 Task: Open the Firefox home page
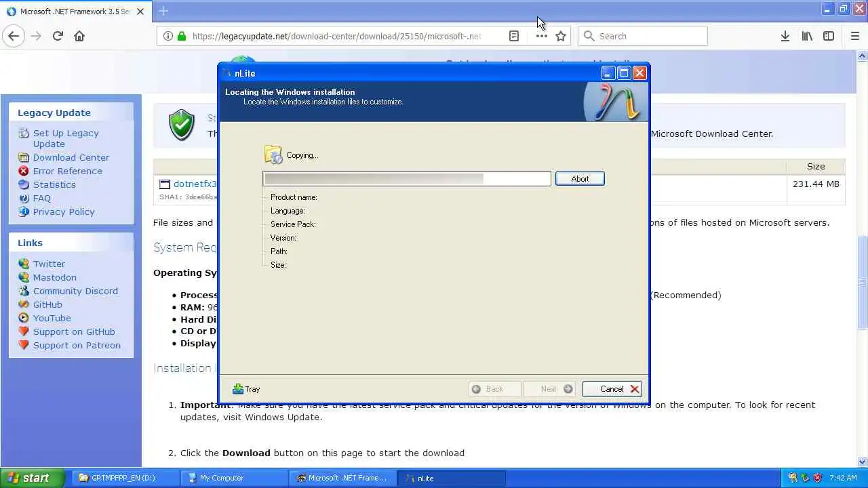click(79, 36)
